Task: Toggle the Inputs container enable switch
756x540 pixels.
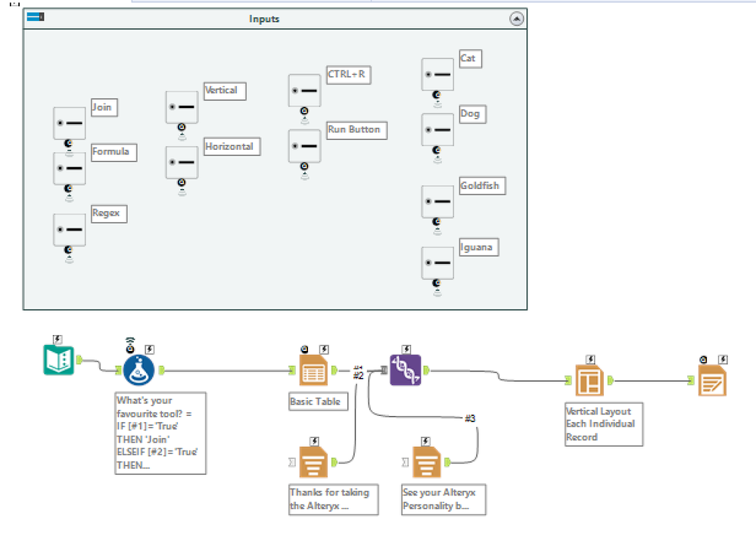Action: point(36,17)
